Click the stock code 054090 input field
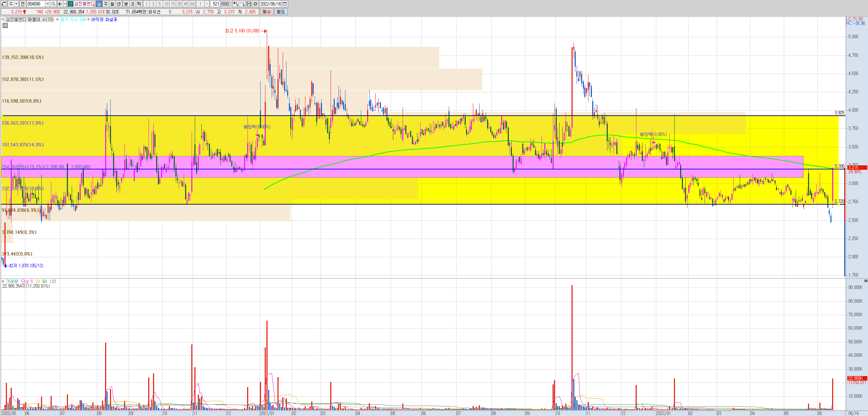The image size is (868, 416). (x=36, y=4)
